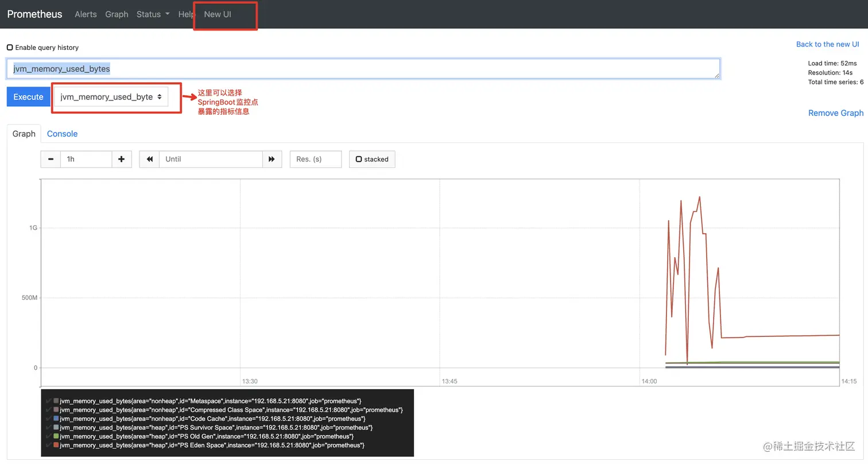Open the Graph page in navbar
This screenshot has height=465, width=868.
coord(117,14)
